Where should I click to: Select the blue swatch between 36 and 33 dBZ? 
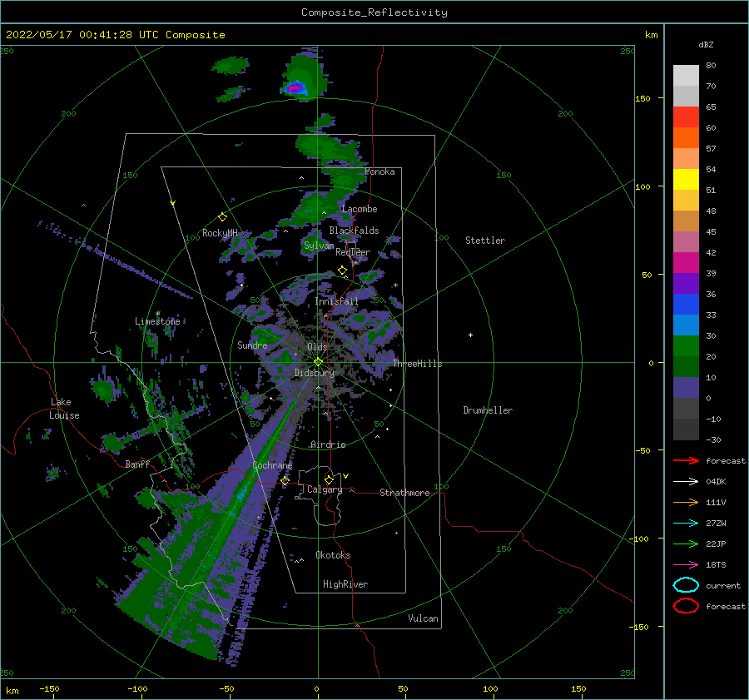pyautogui.click(x=686, y=305)
